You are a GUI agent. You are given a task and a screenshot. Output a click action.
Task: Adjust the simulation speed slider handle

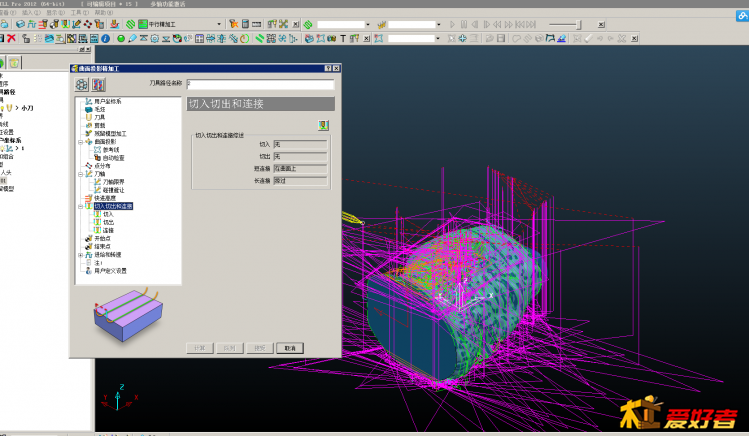pos(578,24)
